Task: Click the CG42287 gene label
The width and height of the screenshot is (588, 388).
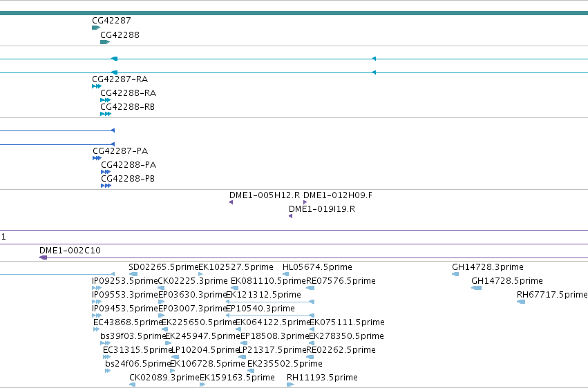Action: (x=111, y=21)
